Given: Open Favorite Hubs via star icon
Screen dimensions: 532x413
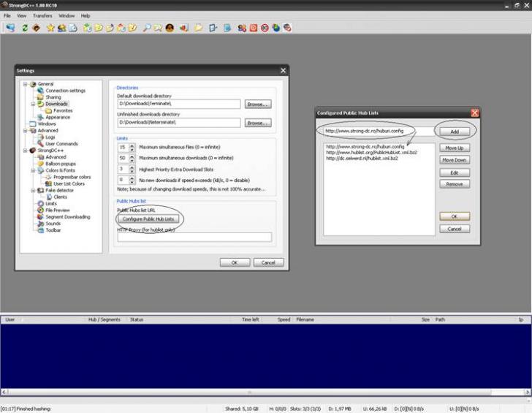Looking at the screenshot, I should 50,28.
